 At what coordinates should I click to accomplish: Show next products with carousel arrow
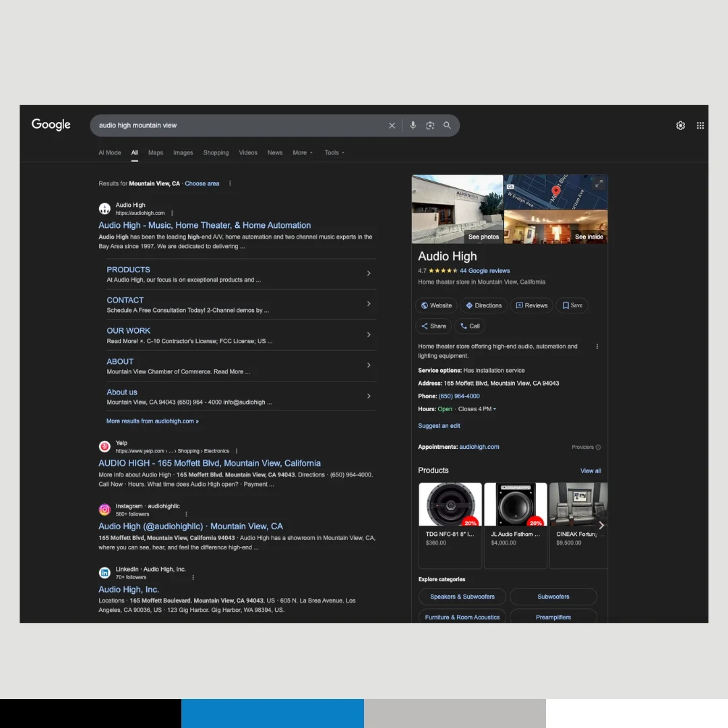[x=601, y=525]
